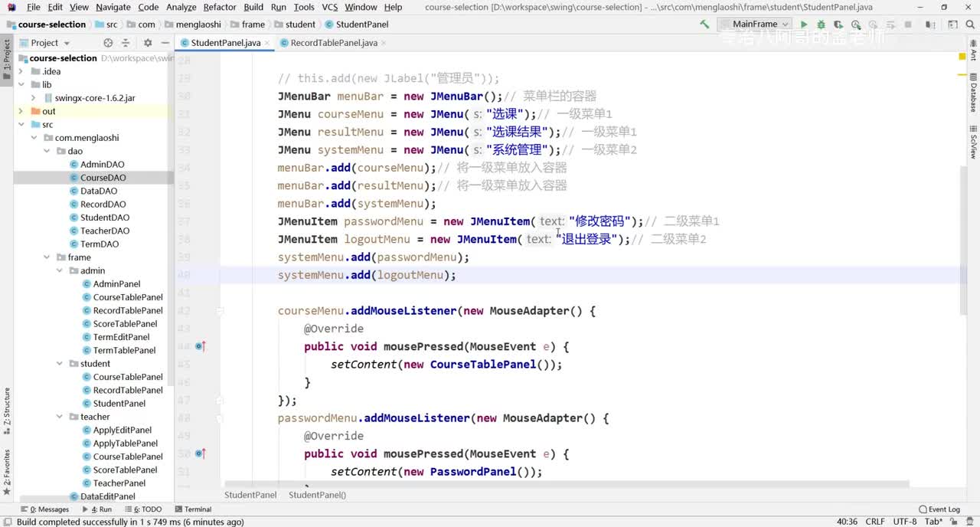Collapse the student package in tree
The height and width of the screenshot is (527, 980).
(60, 364)
